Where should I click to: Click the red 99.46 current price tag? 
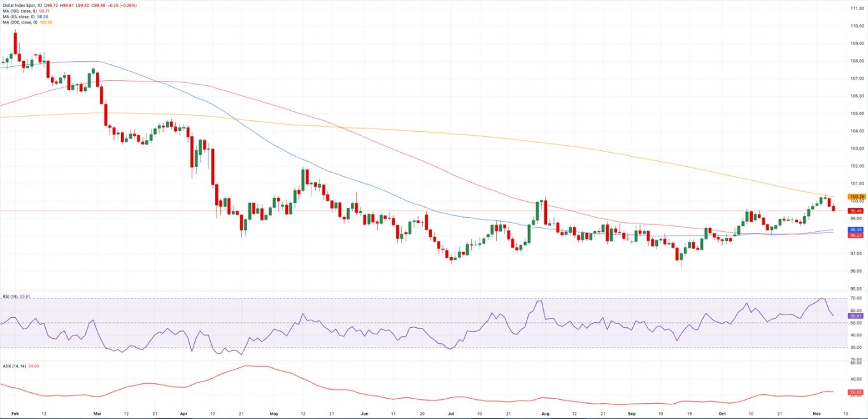856,211
